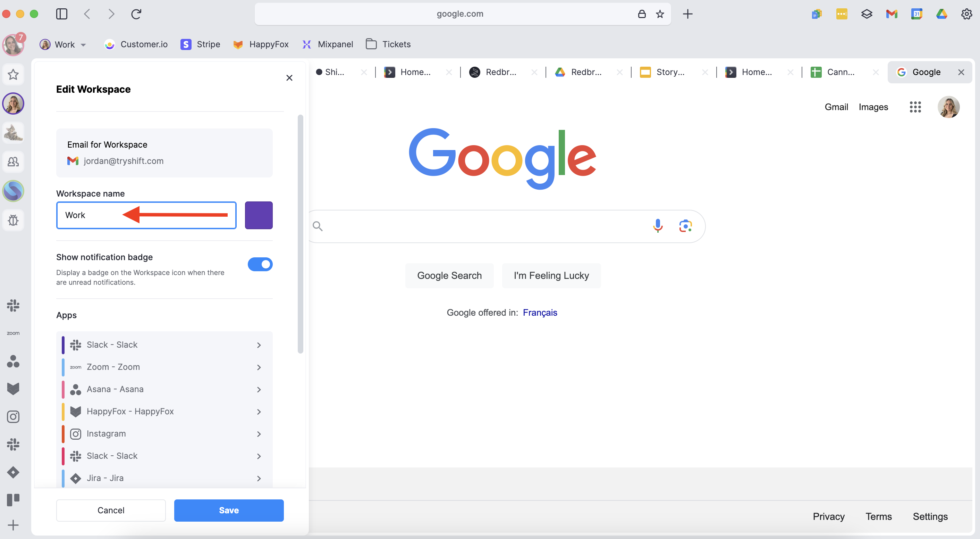Add new app with sidebar plus icon
This screenshot has height=539, width=980.
tap(13, 525)
